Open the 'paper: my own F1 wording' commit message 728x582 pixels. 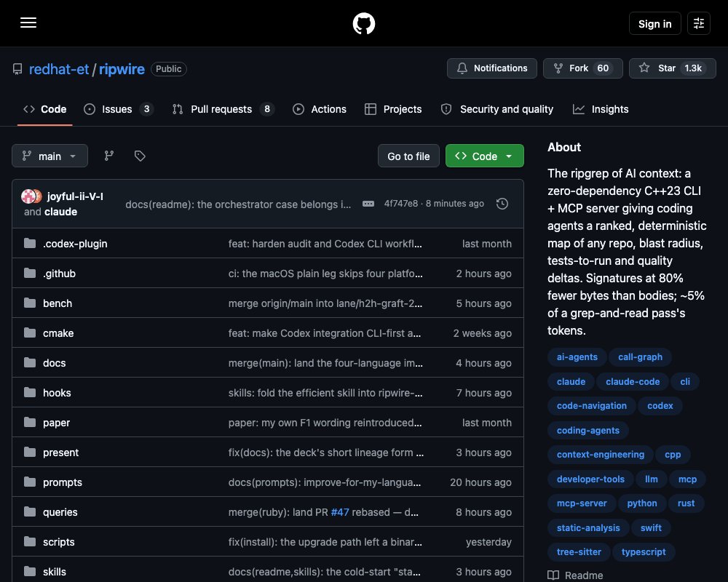point(325,423)
